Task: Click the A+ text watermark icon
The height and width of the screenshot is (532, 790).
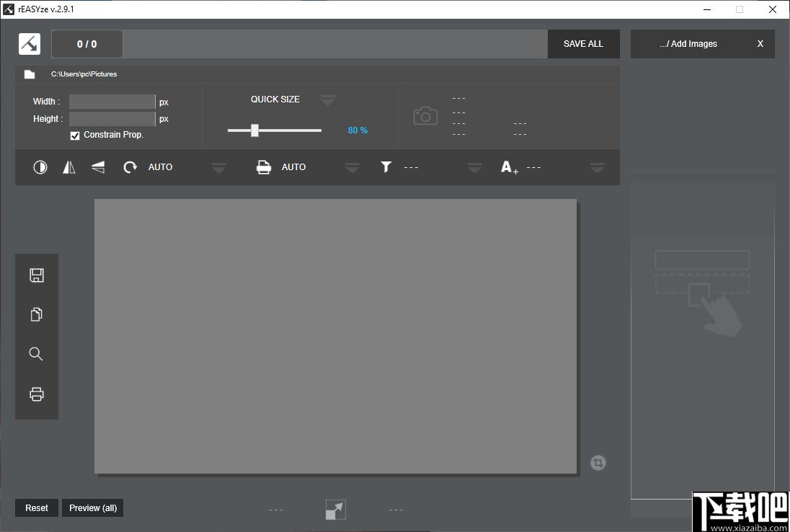Action: (x=510, y=167)
